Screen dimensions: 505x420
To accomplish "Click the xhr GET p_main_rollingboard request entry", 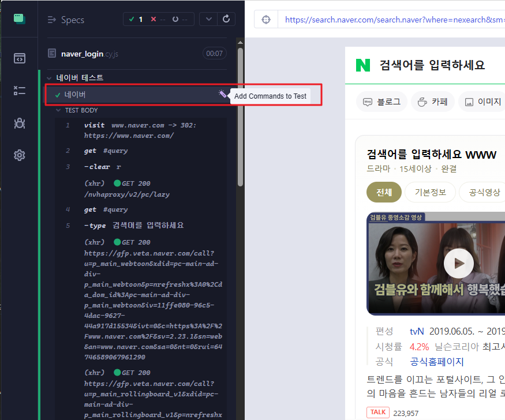I will click(140, 394).
